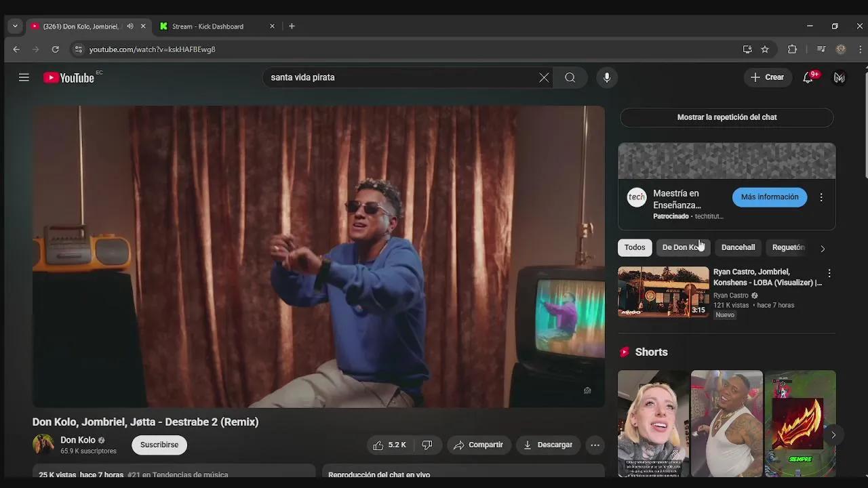Open ad options three-dot menu
The height and width of the screenshot is (488, 868).
(821, 197)
